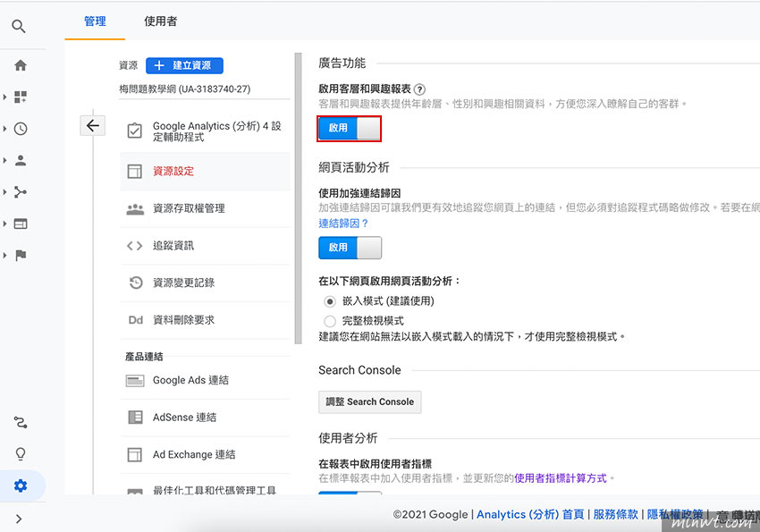Click the history icon for 資源變更記錄
This screenshot has height=532, width=760.
click(x=136, y=283)
